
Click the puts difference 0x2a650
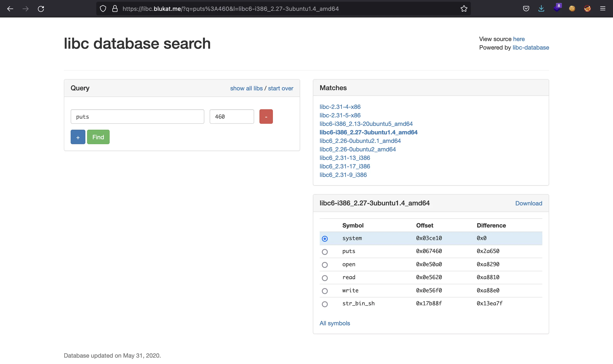click(x=488, y=251)
